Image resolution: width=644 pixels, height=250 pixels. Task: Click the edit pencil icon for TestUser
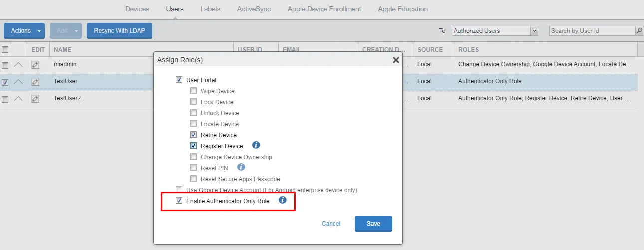pos(35,82)
